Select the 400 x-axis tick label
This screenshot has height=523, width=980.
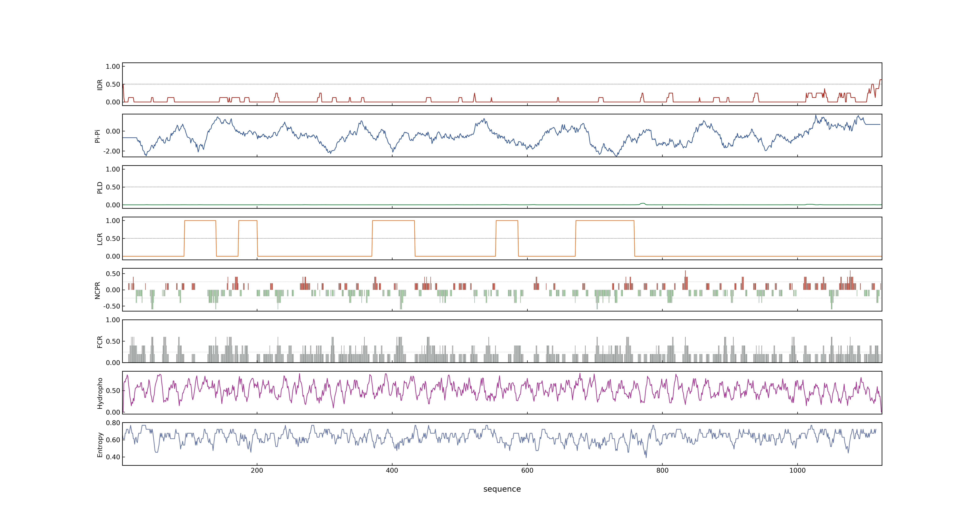point(392,470)
